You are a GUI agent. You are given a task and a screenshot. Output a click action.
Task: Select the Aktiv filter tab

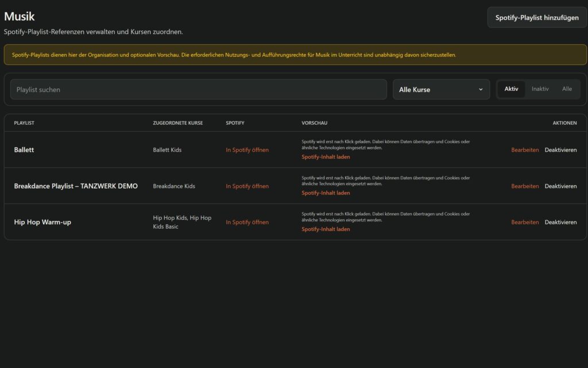point(511,89)
